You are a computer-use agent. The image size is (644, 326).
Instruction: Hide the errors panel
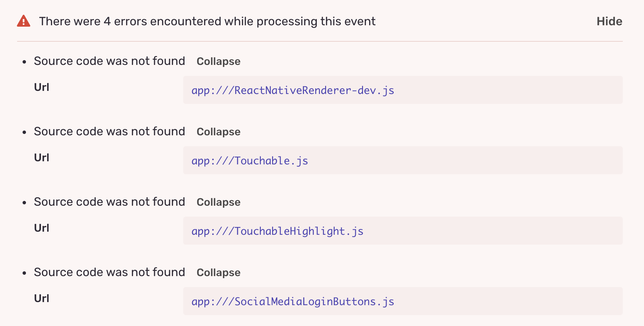tap(609, 21)
